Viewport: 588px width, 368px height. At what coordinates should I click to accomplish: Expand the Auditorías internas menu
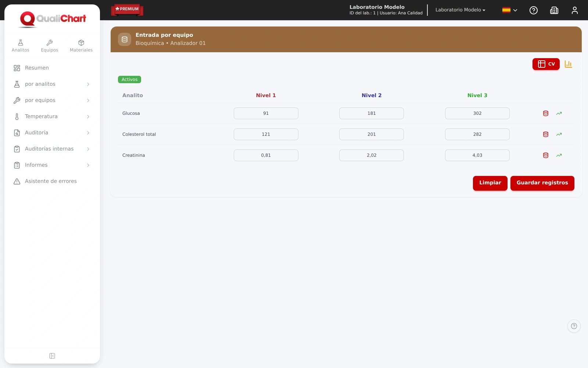tap(52, 149)
